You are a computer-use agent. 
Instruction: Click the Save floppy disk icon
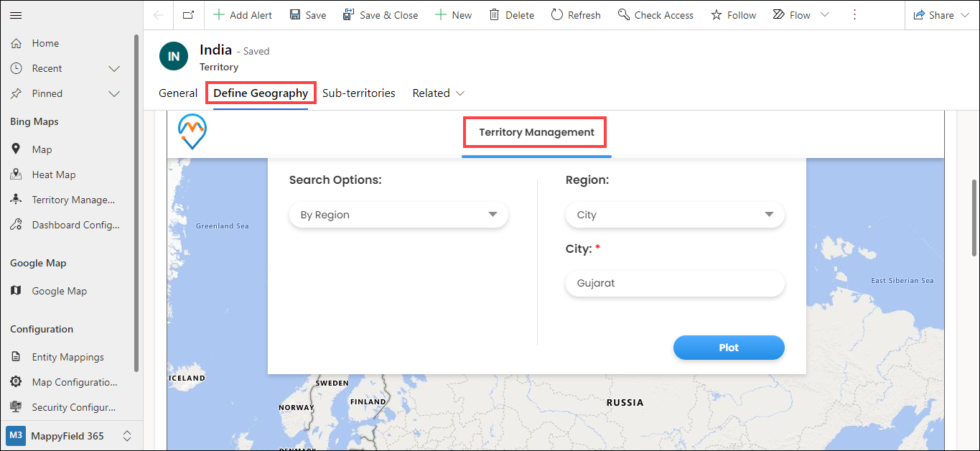pyautogui.click(x=295, y=15)
